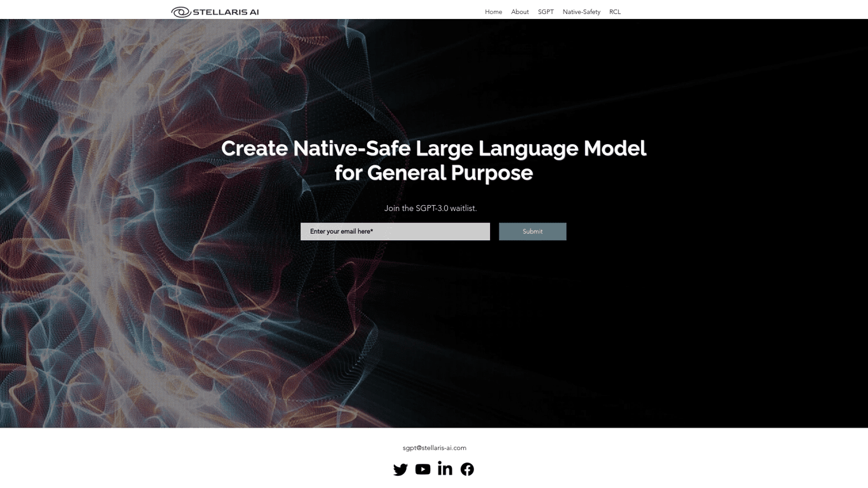Screen dimensions: 868x488
Task: Click the Stellaris AI swirl logo icon
Action: [181, 12]
